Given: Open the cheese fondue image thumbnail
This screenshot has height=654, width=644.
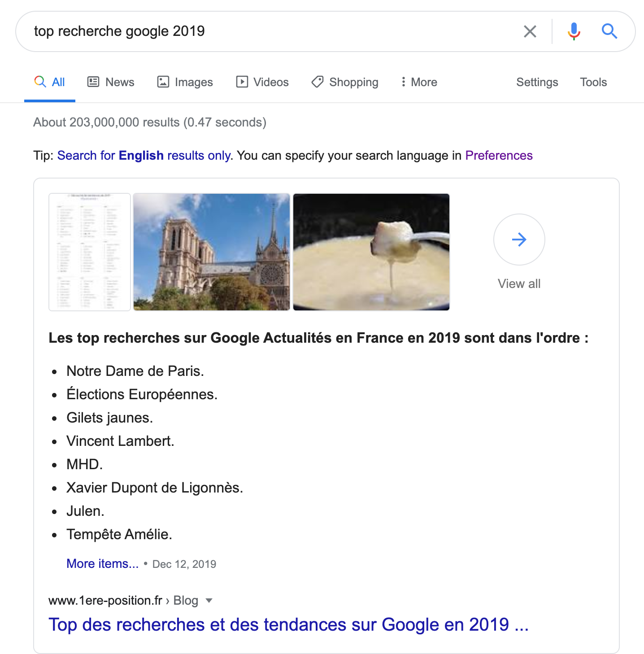Looking at the screenshot, I should coord(371,252).
